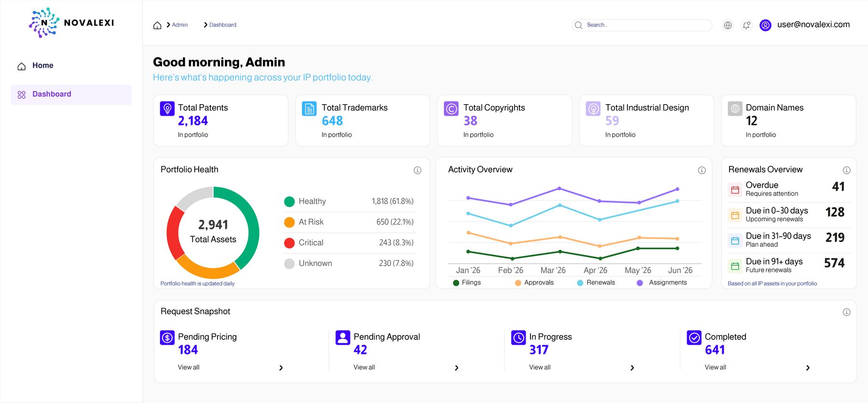Show Request Snapshot info icon
The height and width of the screenshot is (403, 868).
tap(846, 312)
